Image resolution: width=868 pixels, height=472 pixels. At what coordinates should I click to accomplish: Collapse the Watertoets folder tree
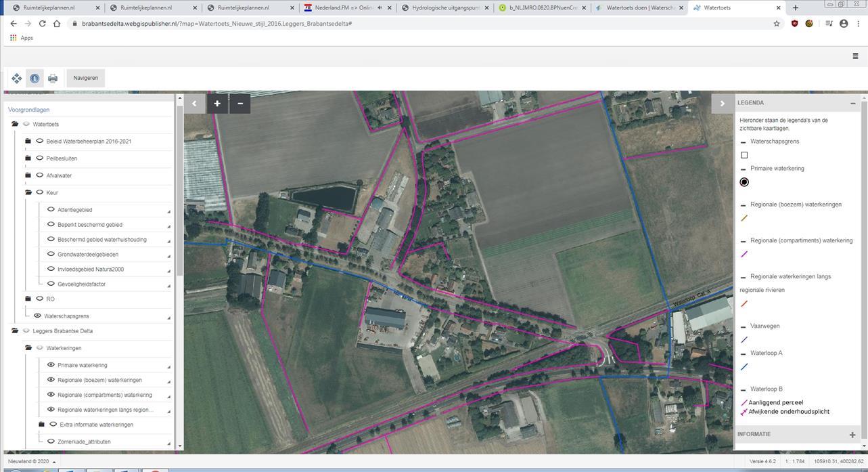click(x=15, y=125)
